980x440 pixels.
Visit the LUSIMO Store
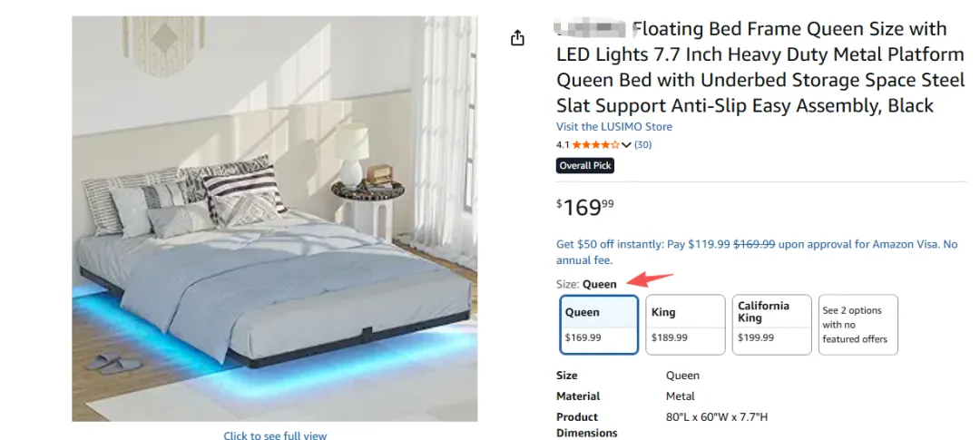[x=613, y=127]
